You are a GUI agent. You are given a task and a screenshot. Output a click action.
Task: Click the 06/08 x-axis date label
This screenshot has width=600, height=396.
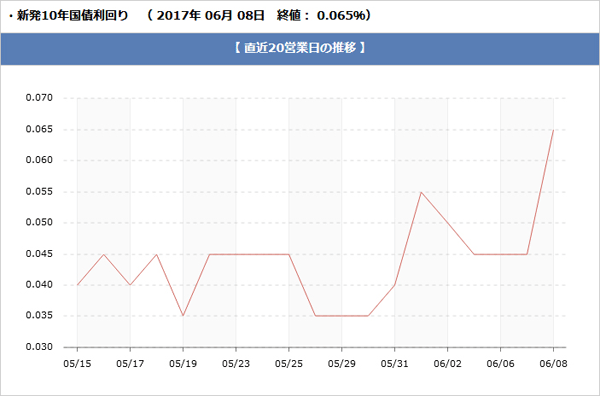point(553,363)
